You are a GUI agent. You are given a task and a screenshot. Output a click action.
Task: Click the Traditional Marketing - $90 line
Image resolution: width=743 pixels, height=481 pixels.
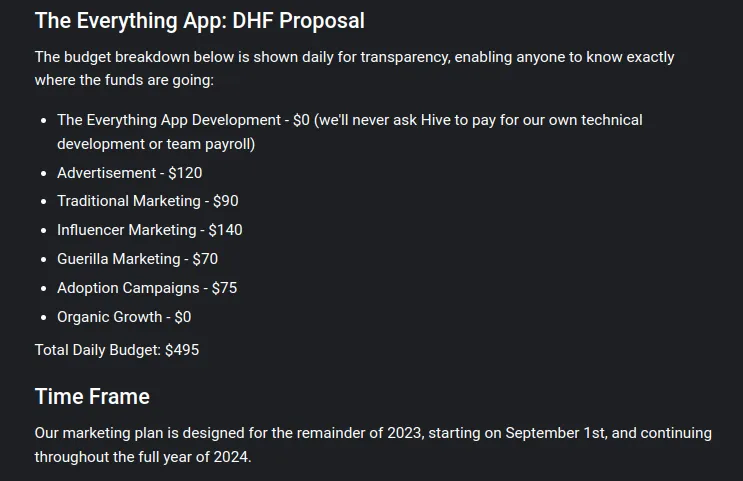point(148,201)
